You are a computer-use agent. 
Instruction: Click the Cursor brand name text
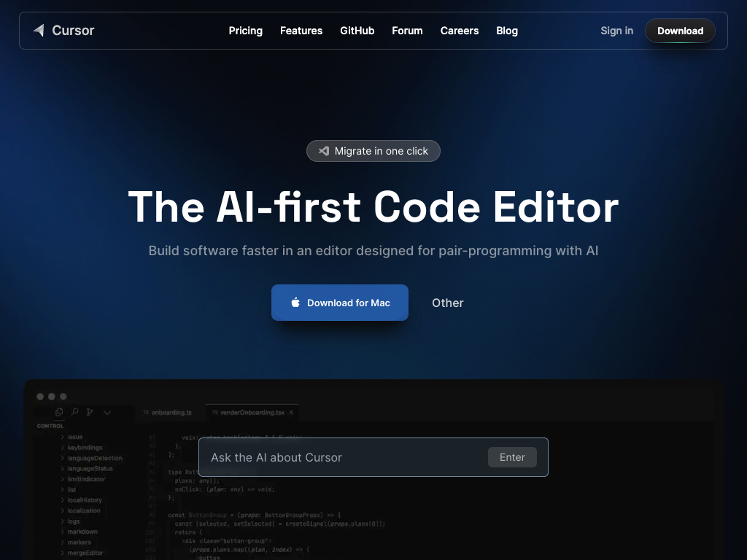click(x=73, y=31)
